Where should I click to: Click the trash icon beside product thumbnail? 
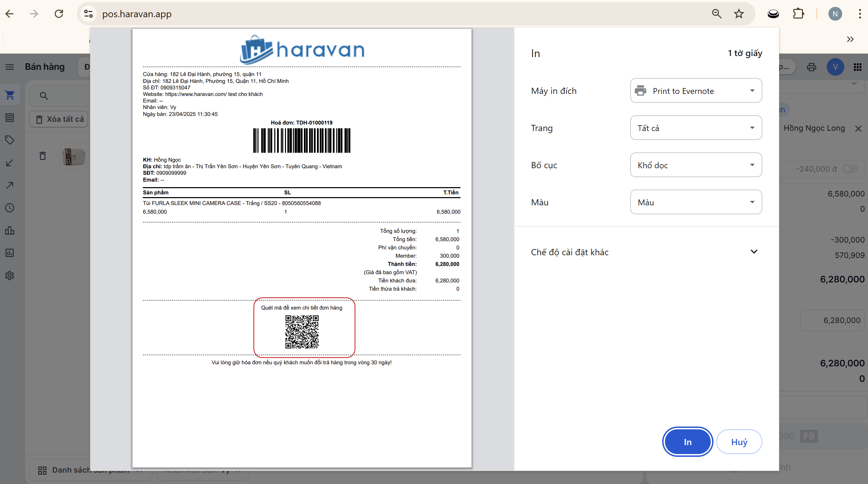pos(43,156)
